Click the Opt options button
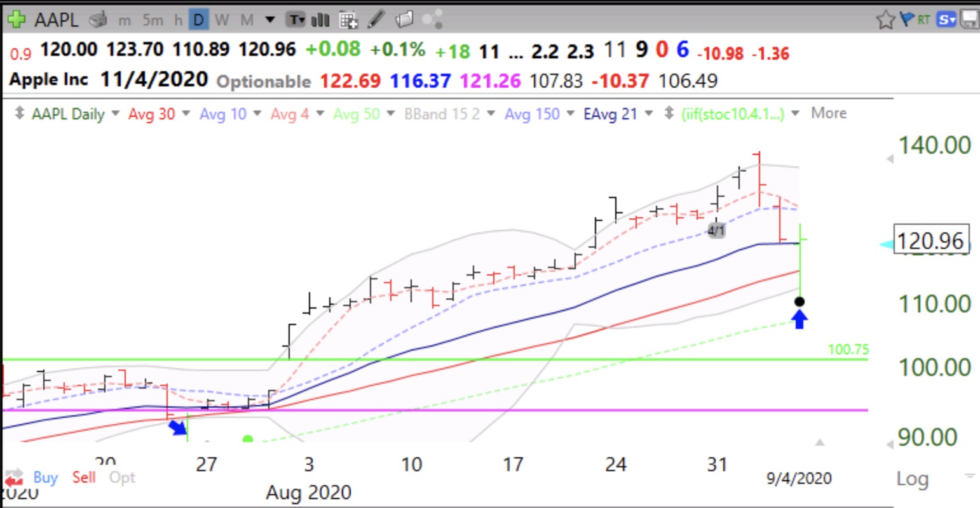The image size is (980, 508). (122, 478)
